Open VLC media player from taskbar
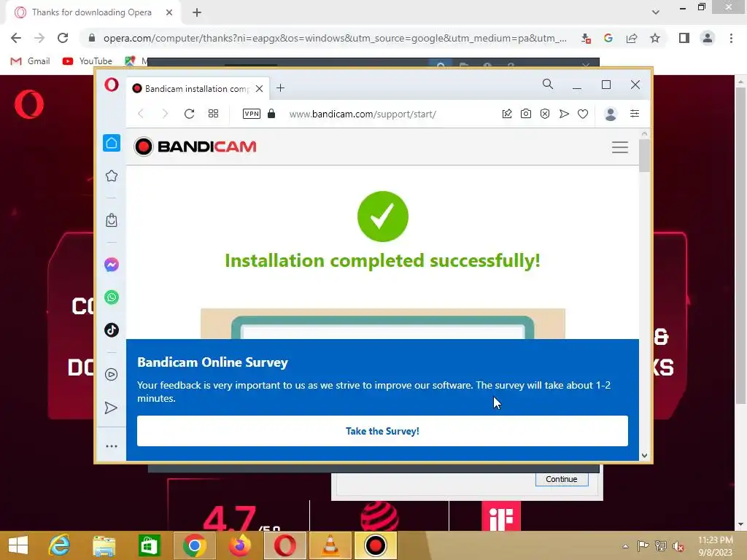The height and width of the screenshot is (560, 747). pyautogui.click(x=330, y=545)
